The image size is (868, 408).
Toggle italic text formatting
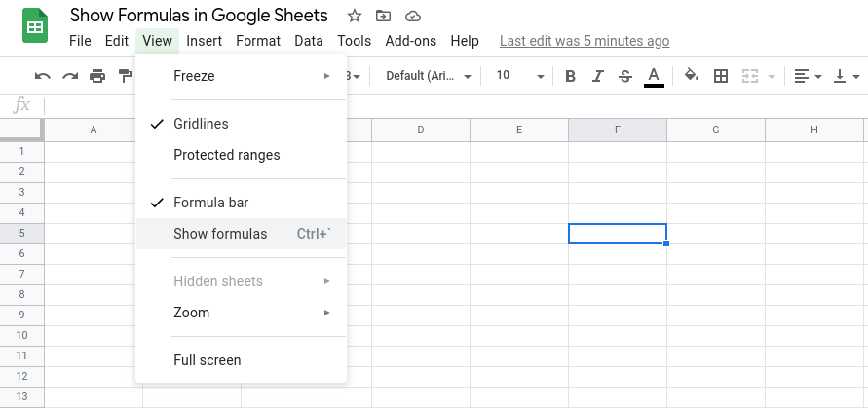597,76
